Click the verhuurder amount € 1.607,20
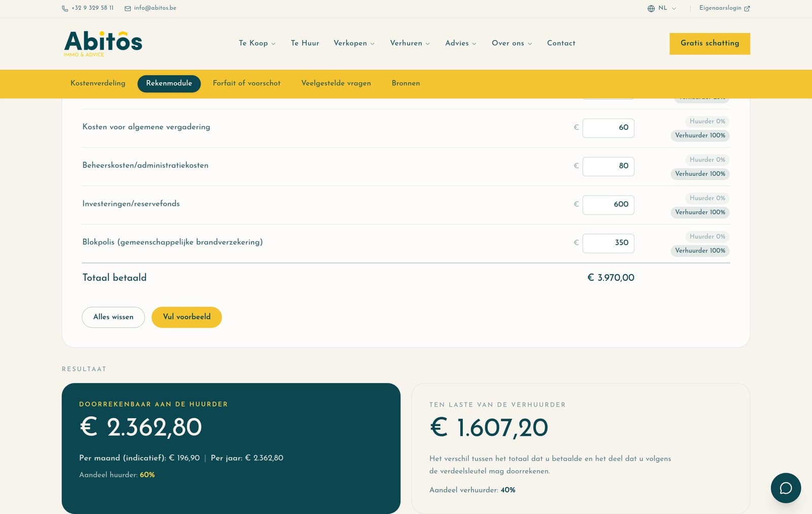Viewport: 812px width, 514px height. [x=489, y=428]
